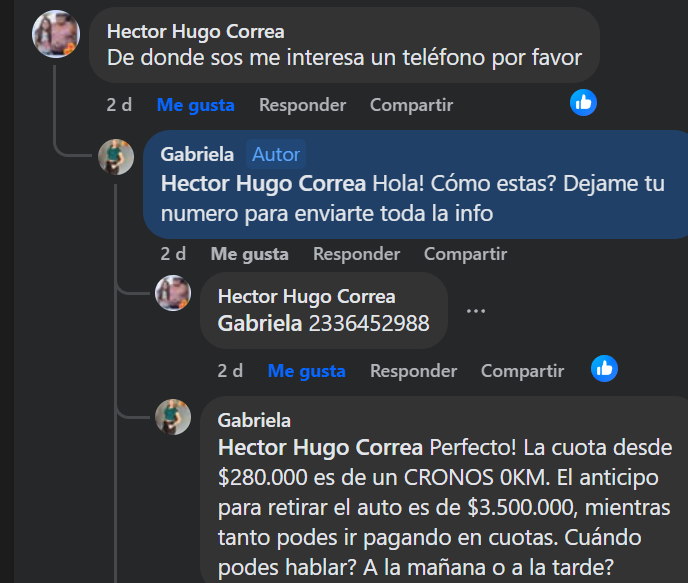The height and width of the screenshot is (583, 688).
Task: Click Compartir under the first comment
Action: (x=411, y=105)
